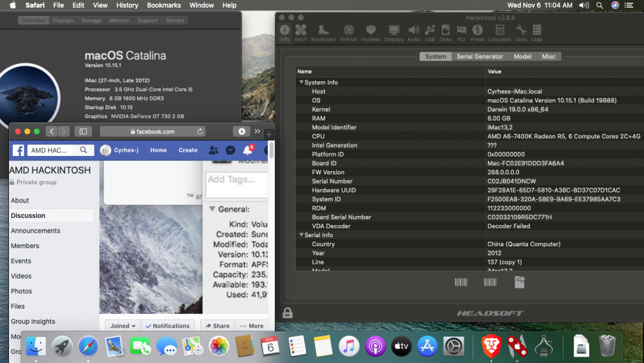Open the Disks section in Hackintool
Viewport: 644px width, 363px height.
click(445, 33)
